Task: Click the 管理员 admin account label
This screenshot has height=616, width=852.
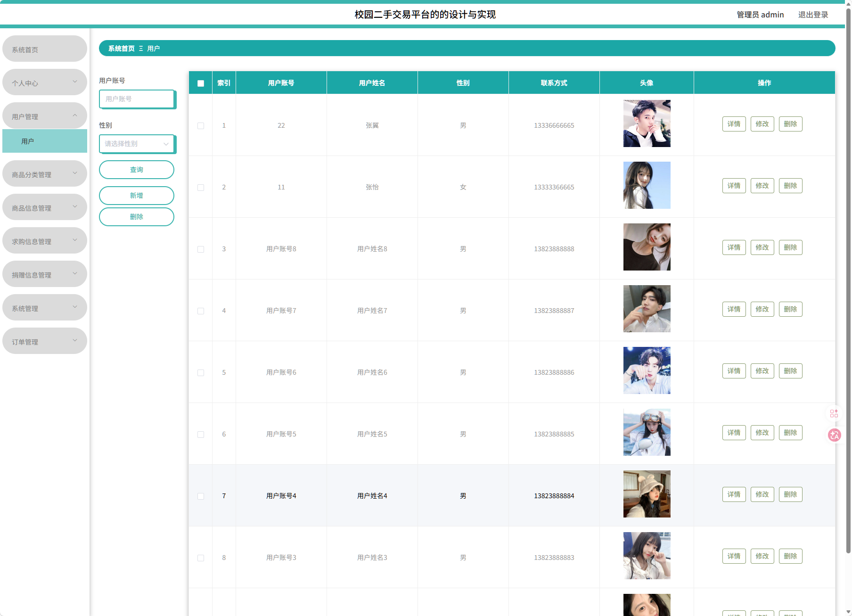Action: click(760, 15)
